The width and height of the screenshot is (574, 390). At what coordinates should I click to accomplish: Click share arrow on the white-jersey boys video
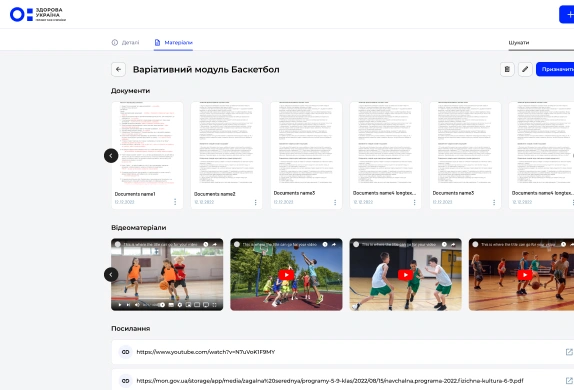tap(453, 244)
